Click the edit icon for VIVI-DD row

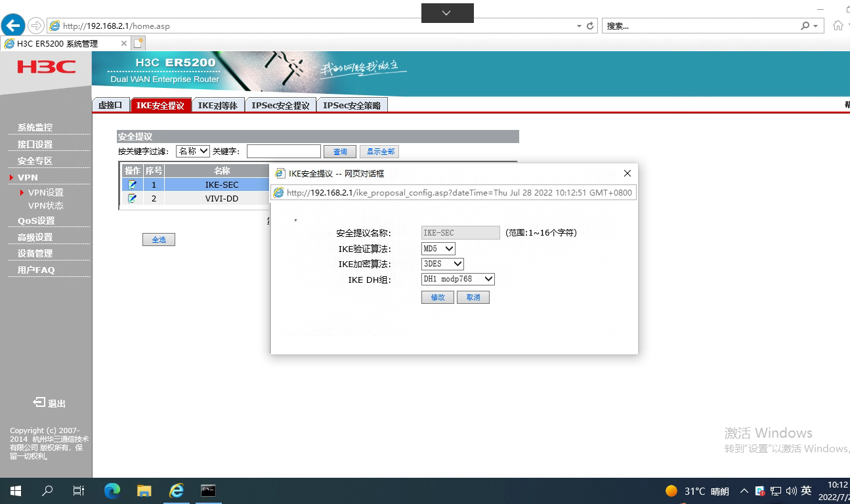[x=132, y=198]
